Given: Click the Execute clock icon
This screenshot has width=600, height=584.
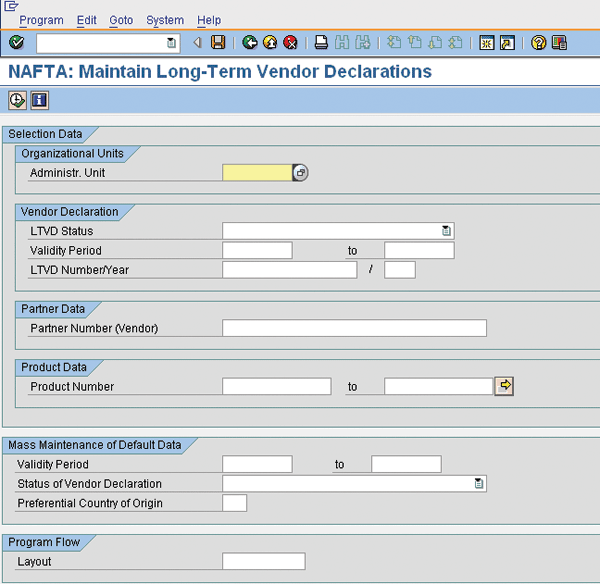Looking at the screenshot, I should point(17,101).
